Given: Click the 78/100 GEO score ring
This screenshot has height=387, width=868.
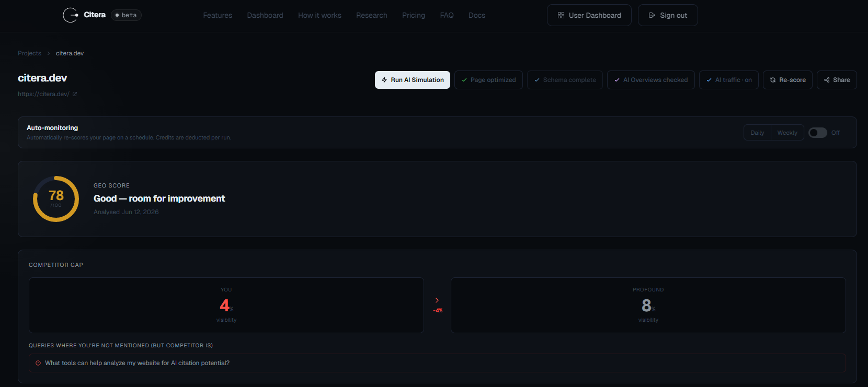Looking at the screenshot, I should coord(56,199).
